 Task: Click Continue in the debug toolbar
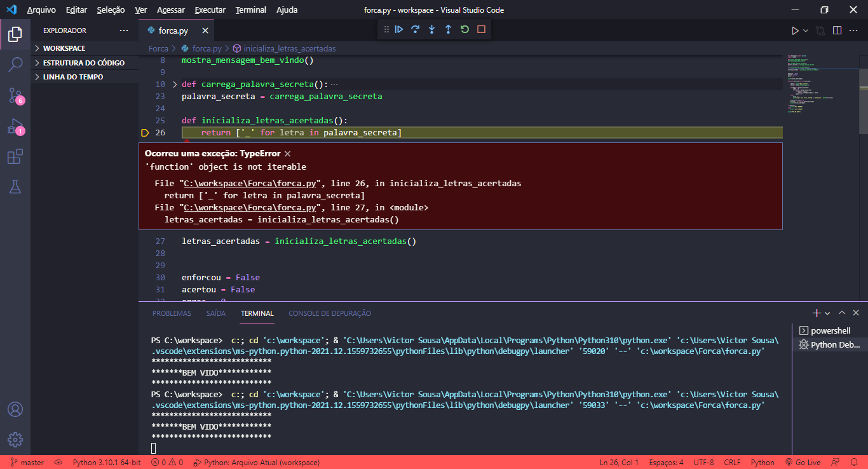coord(399,29)
